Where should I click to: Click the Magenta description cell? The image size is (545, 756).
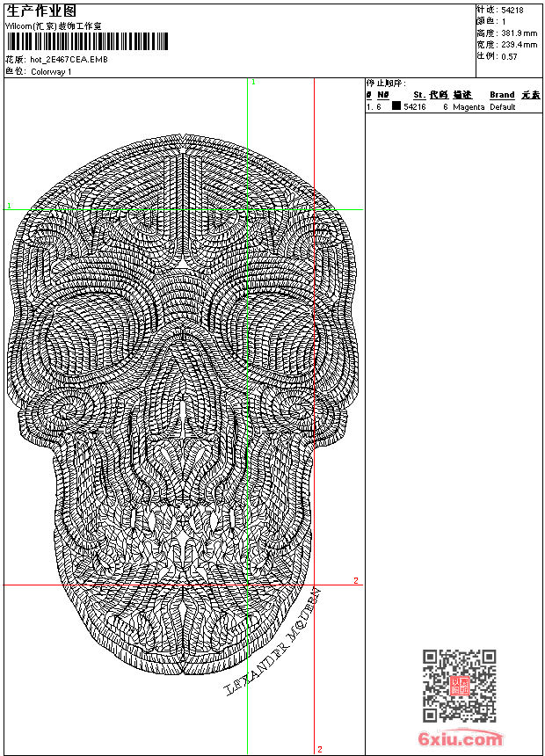[469, 107]
